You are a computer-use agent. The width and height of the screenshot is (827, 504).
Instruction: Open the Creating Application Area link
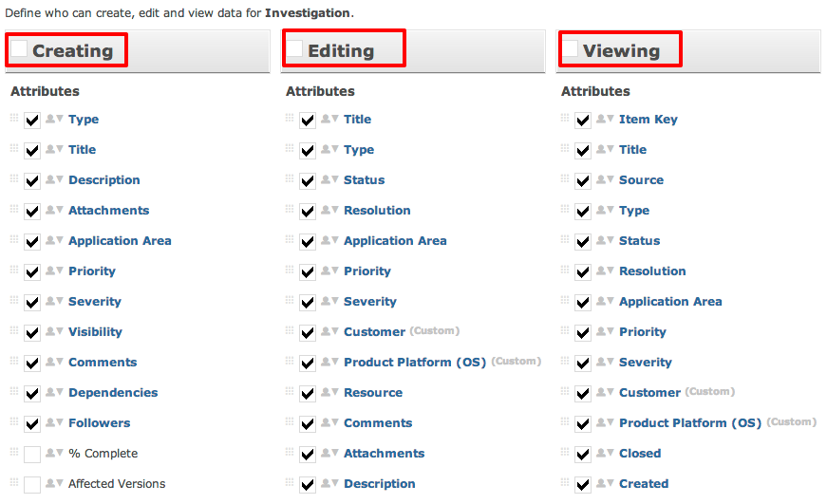[120, 241]
